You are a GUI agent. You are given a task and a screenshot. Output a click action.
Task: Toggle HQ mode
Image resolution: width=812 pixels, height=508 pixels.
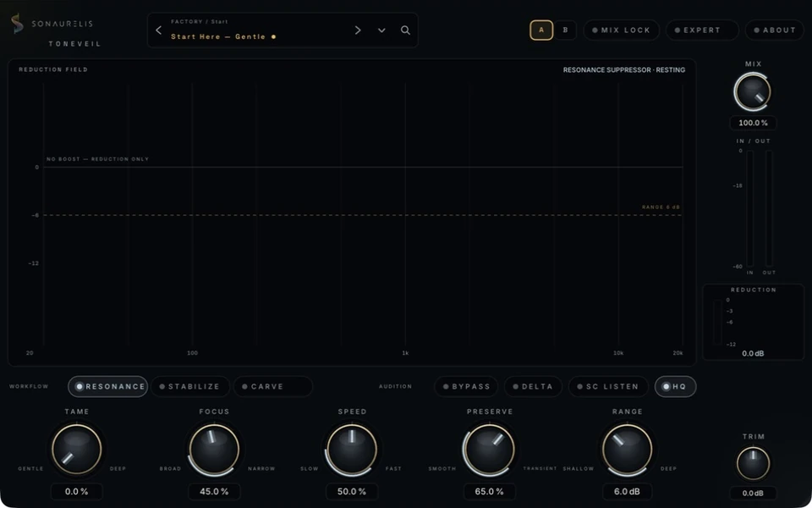click(675, 386)
